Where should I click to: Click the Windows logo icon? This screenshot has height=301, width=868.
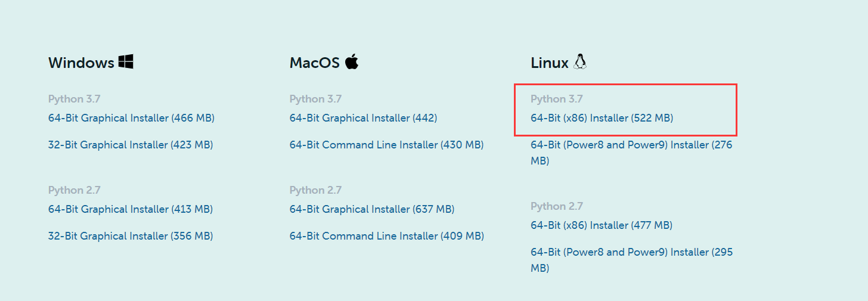click(x=126, y=61)
